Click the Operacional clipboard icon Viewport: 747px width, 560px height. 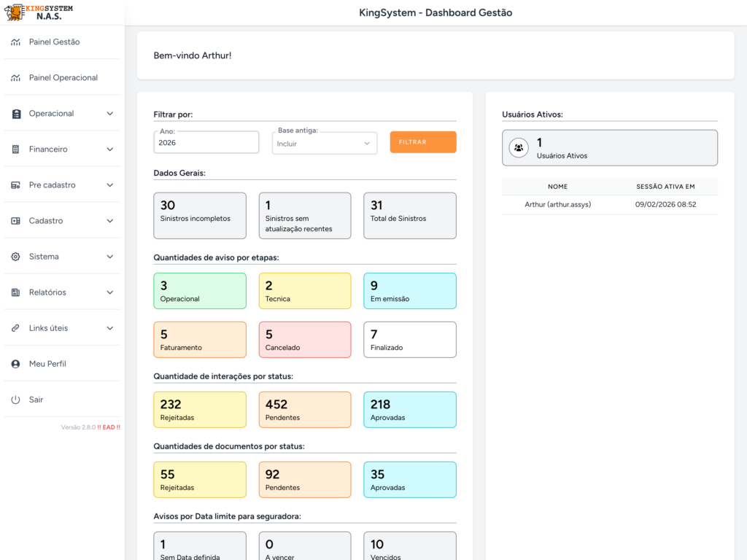coord(16,114)
